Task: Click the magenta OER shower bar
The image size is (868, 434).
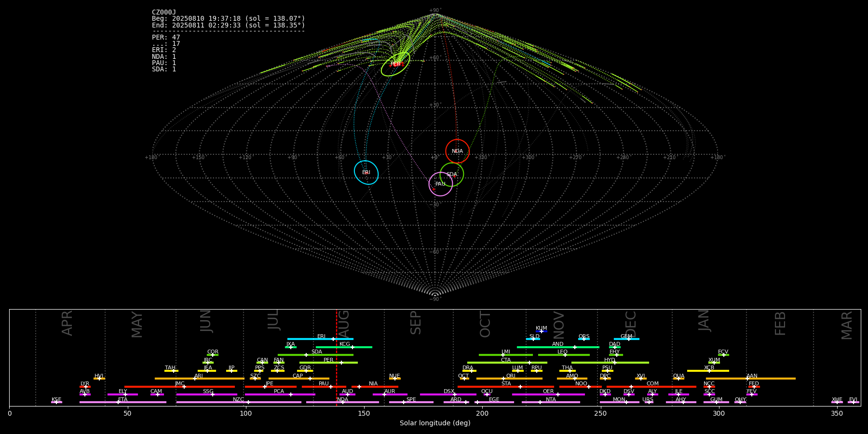Action: [x=548, y=394]
